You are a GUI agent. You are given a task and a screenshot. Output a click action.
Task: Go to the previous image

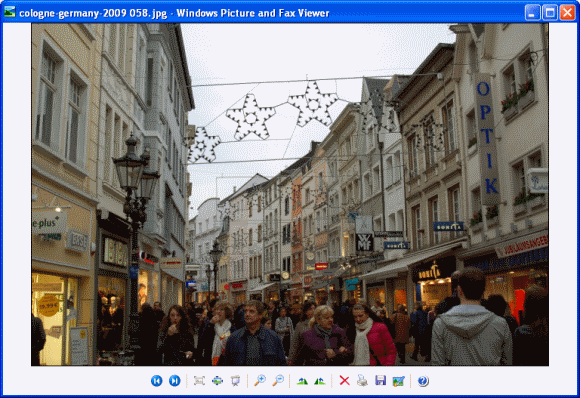[x=156, y=381]
